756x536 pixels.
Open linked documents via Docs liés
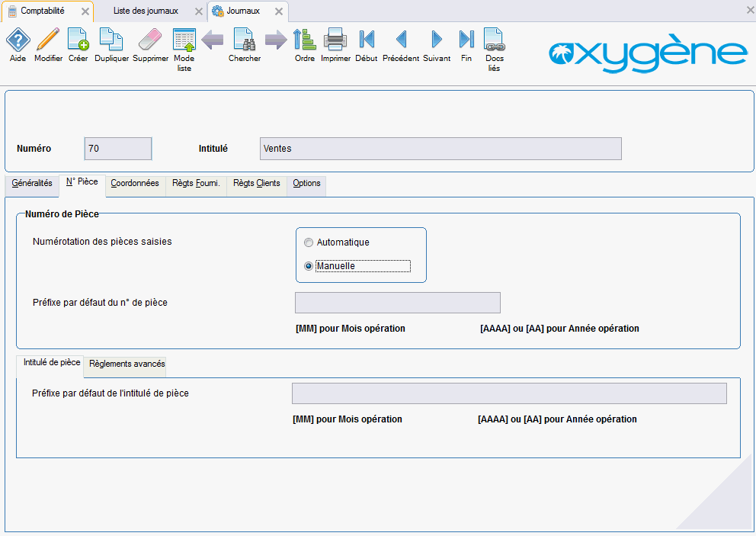pos(494,40)
